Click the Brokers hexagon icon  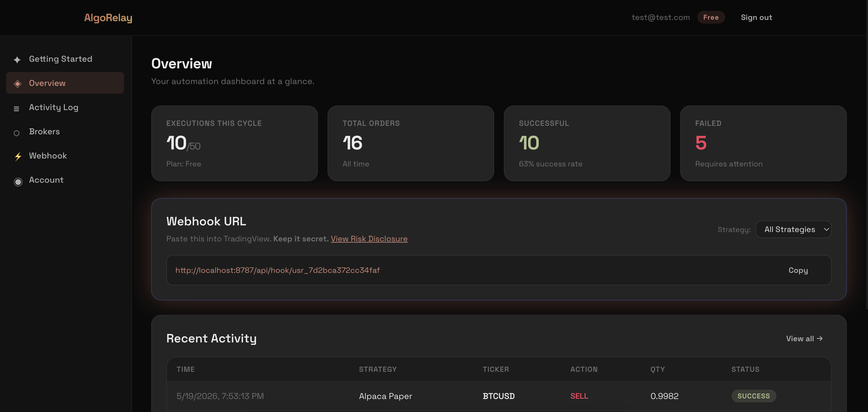click(17, 133)
